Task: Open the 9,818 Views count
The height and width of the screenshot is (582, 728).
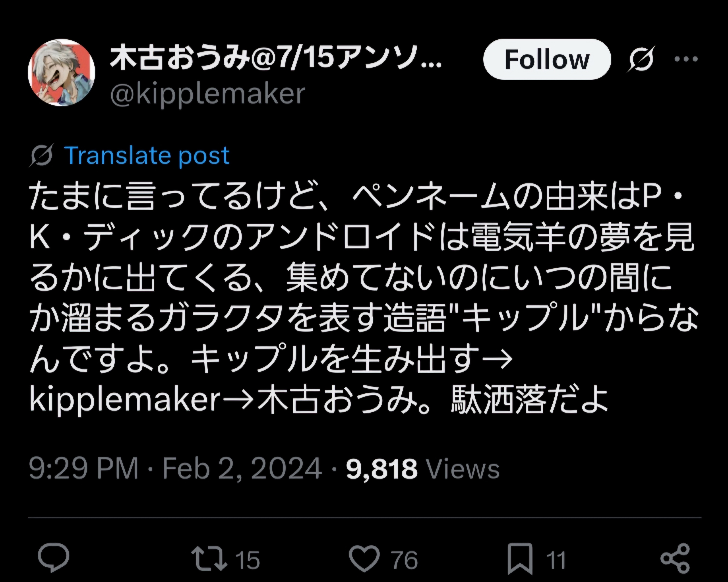Action: [x=422, y=468]
